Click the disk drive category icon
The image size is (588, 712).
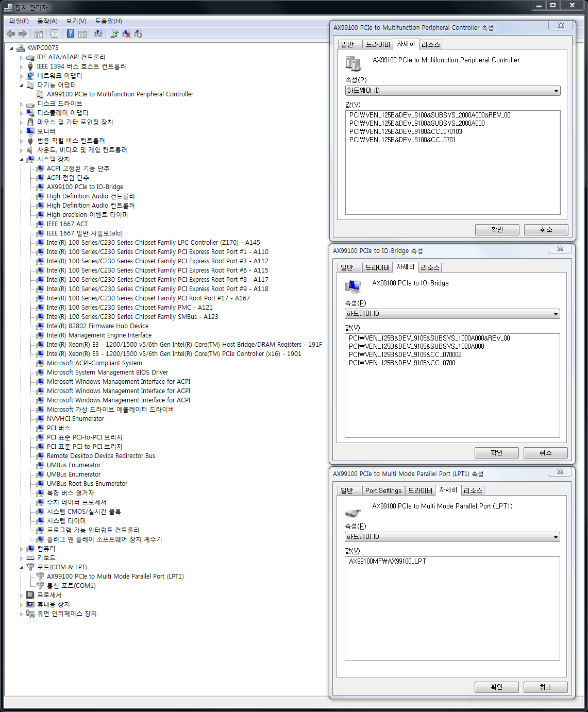[30, 104]
